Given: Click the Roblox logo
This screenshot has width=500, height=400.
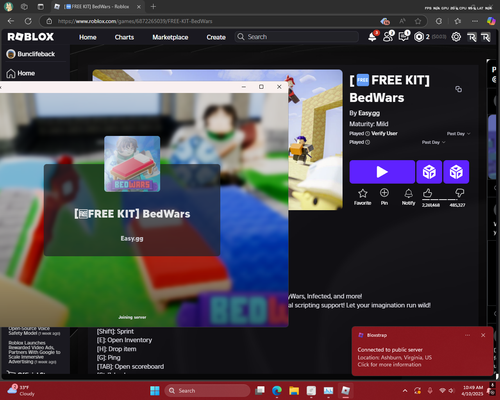Looking at the screenshot, I should point(31,37).
